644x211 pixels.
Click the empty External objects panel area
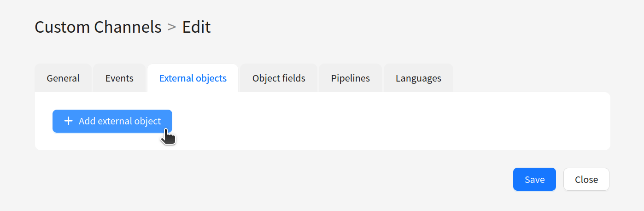391,121
